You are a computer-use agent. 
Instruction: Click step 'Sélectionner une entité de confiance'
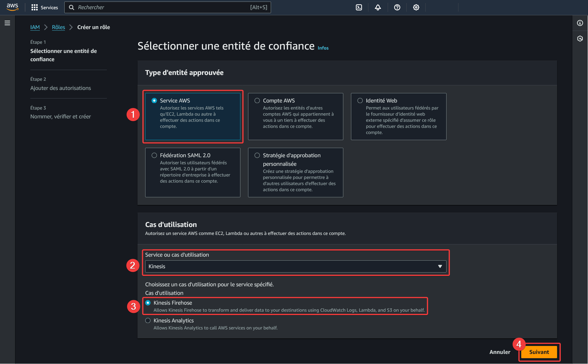(x=63, y=55)
